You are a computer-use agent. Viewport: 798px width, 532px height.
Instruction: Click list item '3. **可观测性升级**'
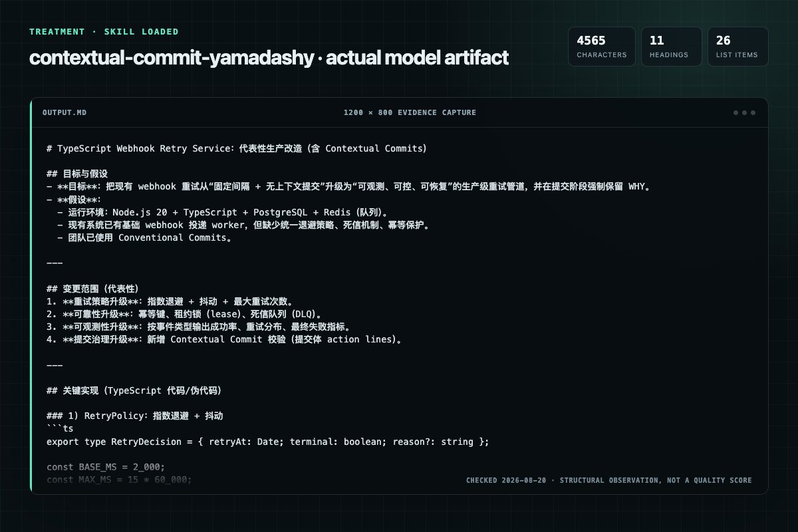coord(198,327)
